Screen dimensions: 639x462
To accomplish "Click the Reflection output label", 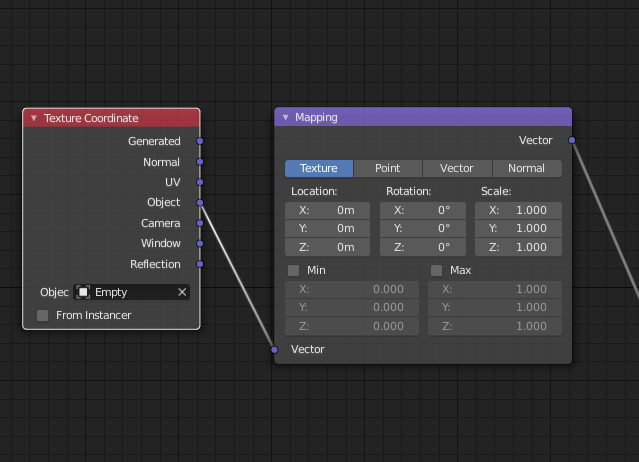I will point(155,264).
